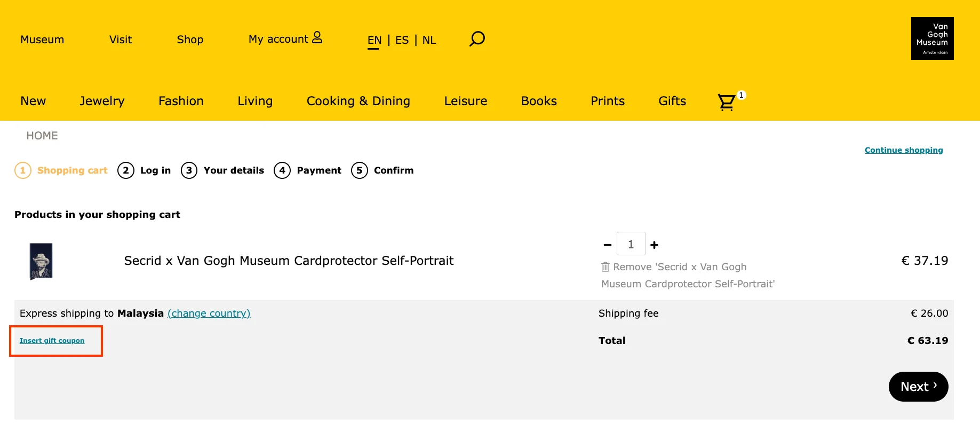The height and width of the screenshot is (431, 980).
Task: Decrease quantity with the minus icon
Action: coord(607,245)
